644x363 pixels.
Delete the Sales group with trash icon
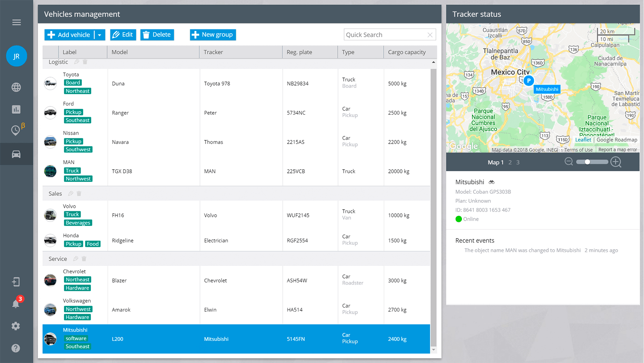point(79,193)
